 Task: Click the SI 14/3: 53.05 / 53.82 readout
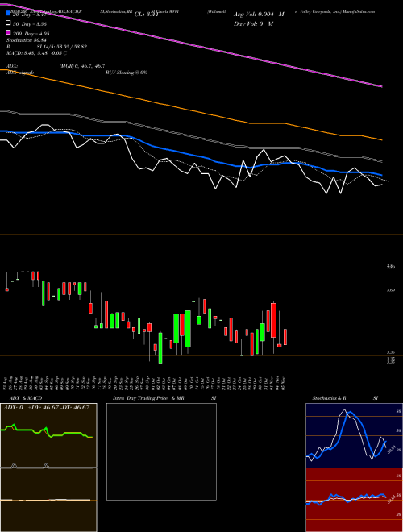[x=62, y=47]
